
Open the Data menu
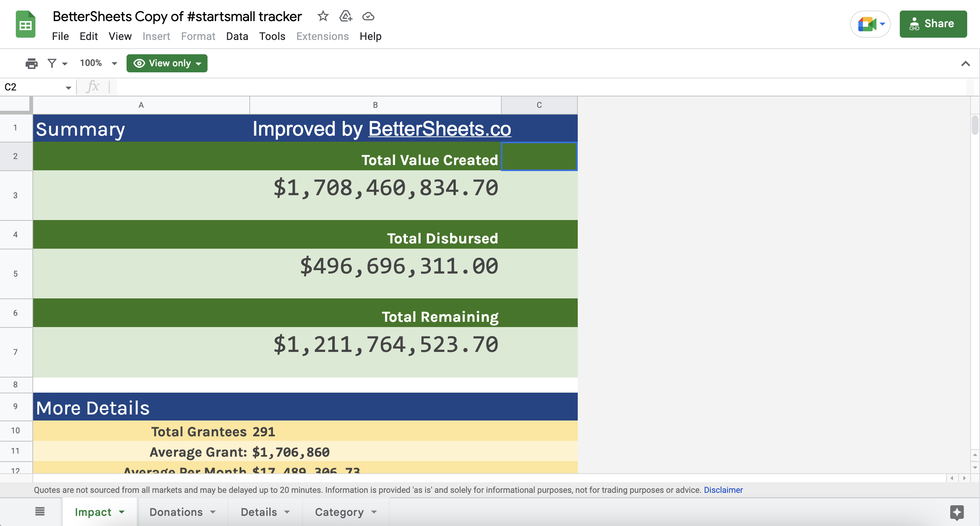click(237, 36)
